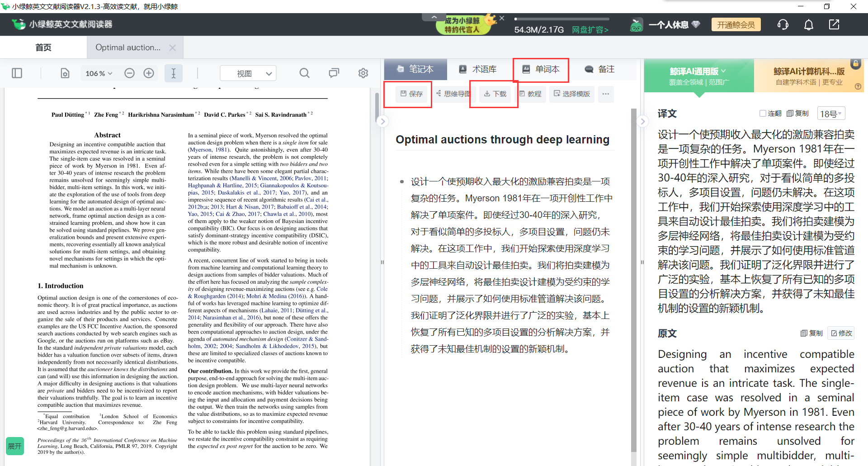The width and height of the screenshot is (868, 466).
Task: Dismiss the 成为小绿鲸特约代言人 banner
Action: (x=502, y=18)
